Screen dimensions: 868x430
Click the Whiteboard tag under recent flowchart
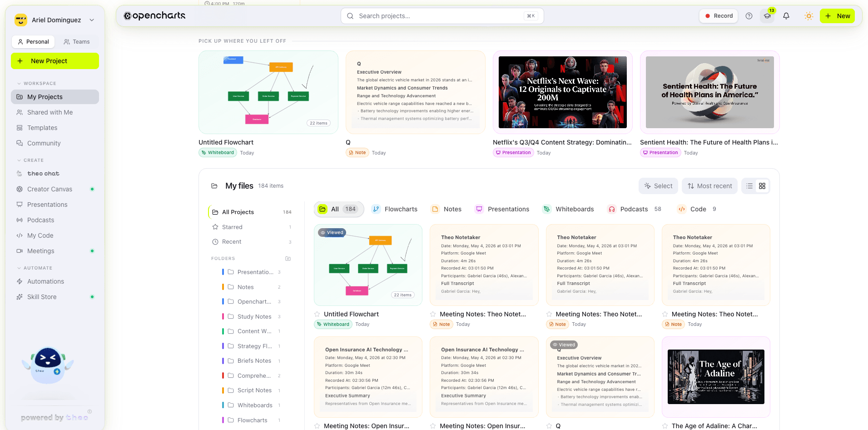pyautogui.click(x=218, y=153)
